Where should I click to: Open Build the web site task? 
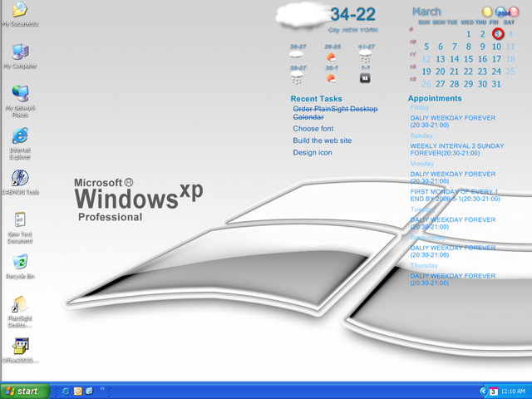323,140
